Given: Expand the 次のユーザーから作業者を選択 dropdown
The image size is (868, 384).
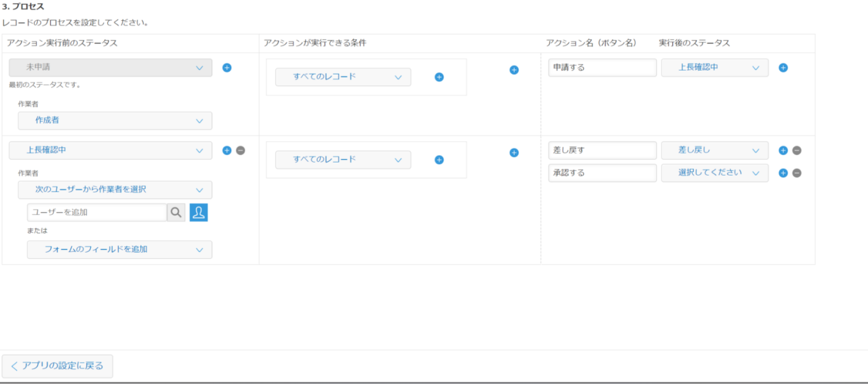Looking at the screenshot, I should coord(115,190).
